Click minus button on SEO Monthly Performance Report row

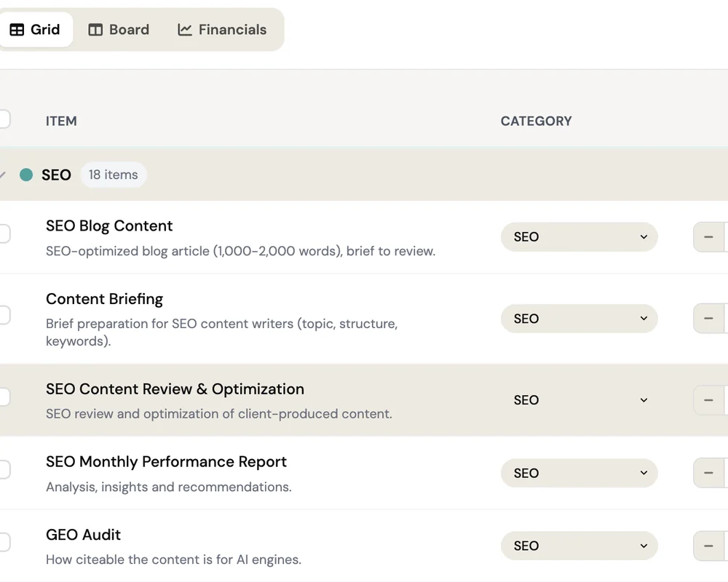point(708,473)
